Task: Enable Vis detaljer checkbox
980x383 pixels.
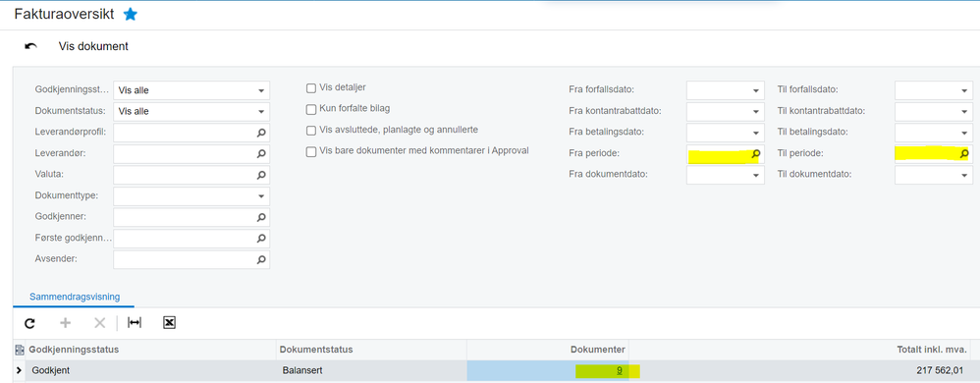Action: pyautogui.click(x=311, y=88)
